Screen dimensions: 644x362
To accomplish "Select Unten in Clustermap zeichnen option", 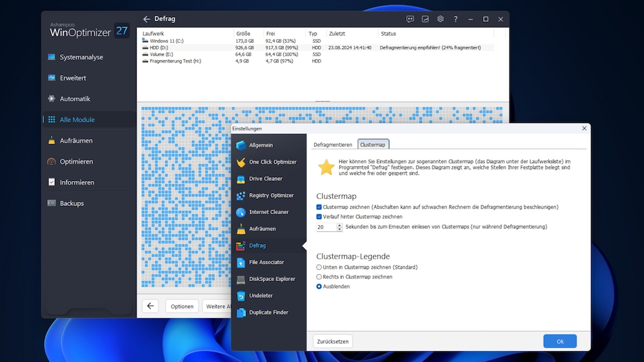I will click(x=319, y=267).
